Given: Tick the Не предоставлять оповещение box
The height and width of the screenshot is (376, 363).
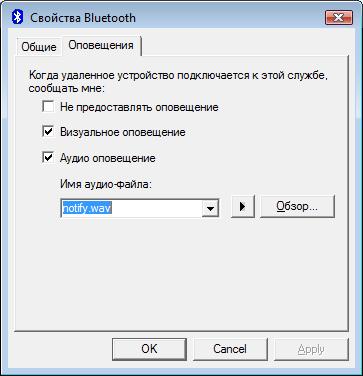Looking at the screenshot, I should click(x=48, y=107).
